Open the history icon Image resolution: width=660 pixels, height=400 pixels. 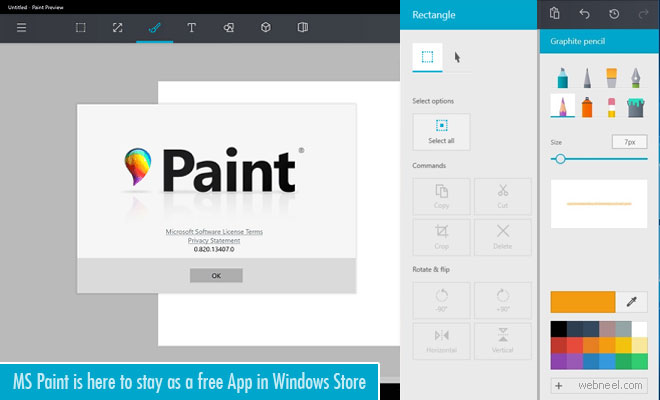[x=614, y=14]
